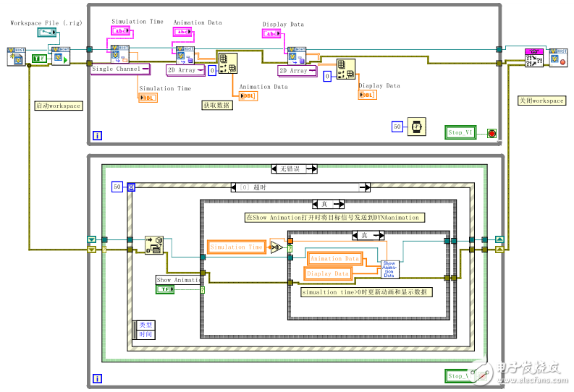Click the Unbundle By Name node in event structure

(x=154, y=244)
